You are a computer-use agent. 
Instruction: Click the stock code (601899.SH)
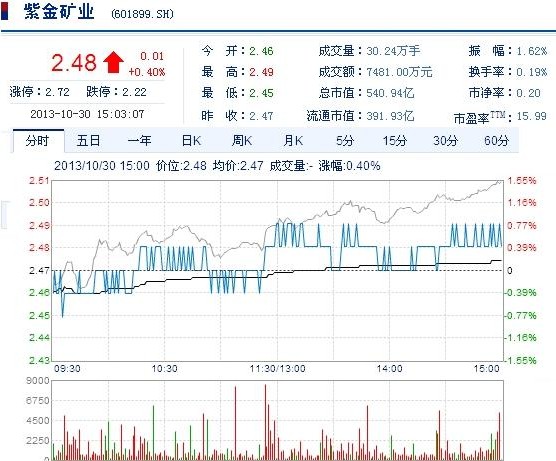[x=143, y=14]
